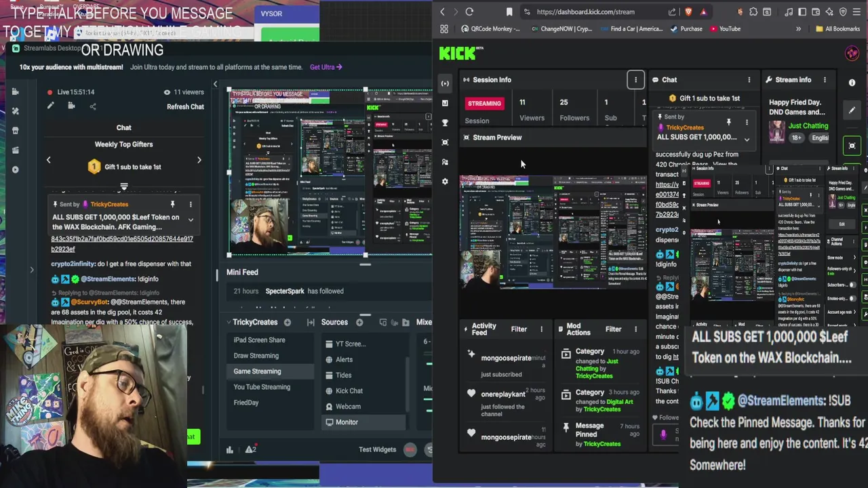Collapse the Streamlabs chat panel arrow
The image size is (868, 488).
point(215,85)
